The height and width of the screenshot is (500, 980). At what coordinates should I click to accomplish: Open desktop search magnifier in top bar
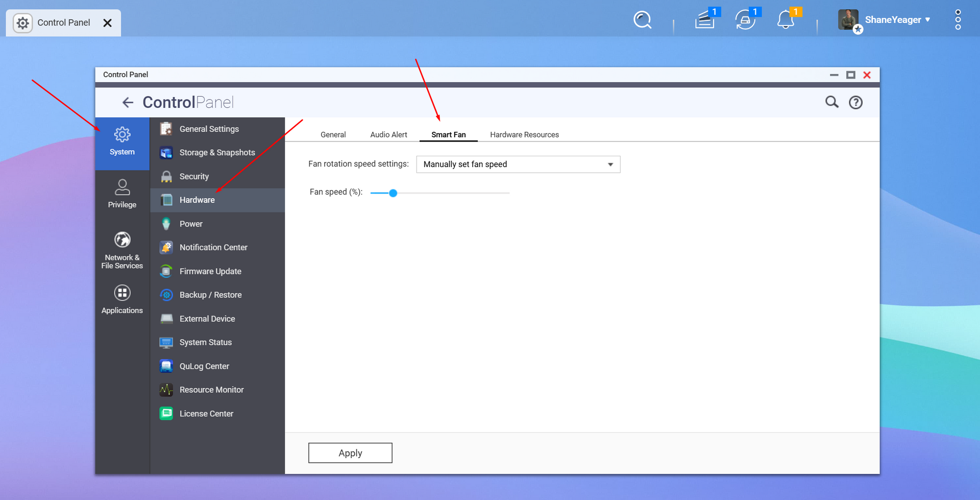tap(643, 20)
